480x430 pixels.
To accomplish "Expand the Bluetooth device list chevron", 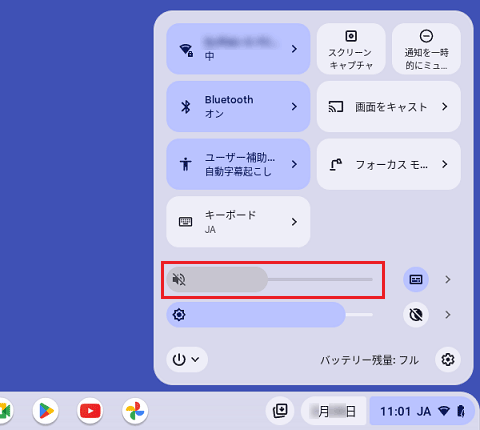I will click(x=294, y=107).
